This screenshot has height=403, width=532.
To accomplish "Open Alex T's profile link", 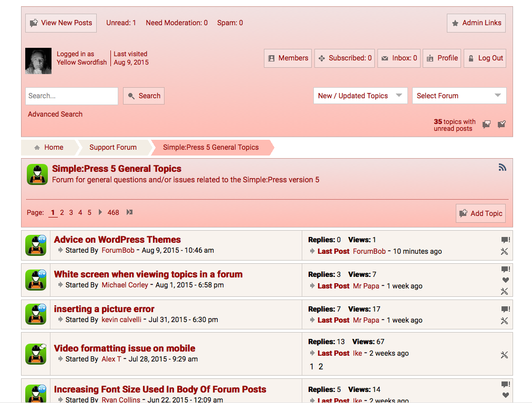I will point(111,359).
